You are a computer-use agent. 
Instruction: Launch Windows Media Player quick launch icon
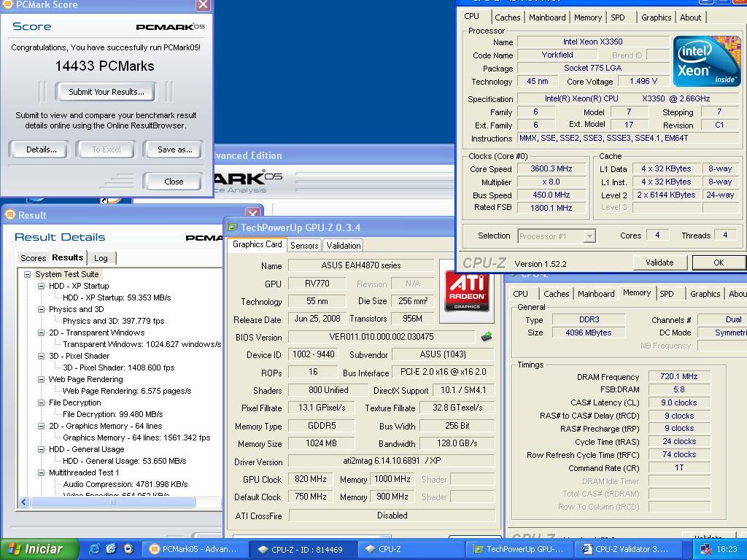point(128,549)
